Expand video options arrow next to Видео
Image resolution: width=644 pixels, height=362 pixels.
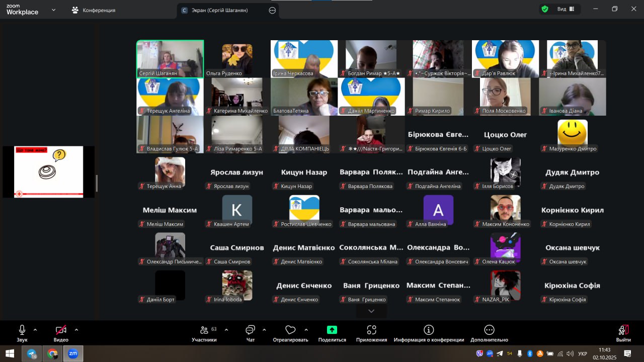(76, 330)
